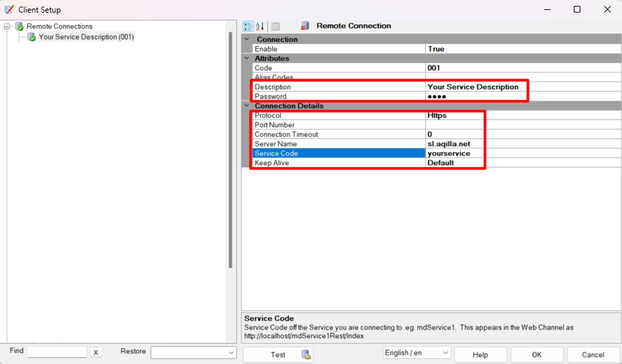Collapse the Attributes category section
Screen dimensions: 622x364
pos(247,59)
